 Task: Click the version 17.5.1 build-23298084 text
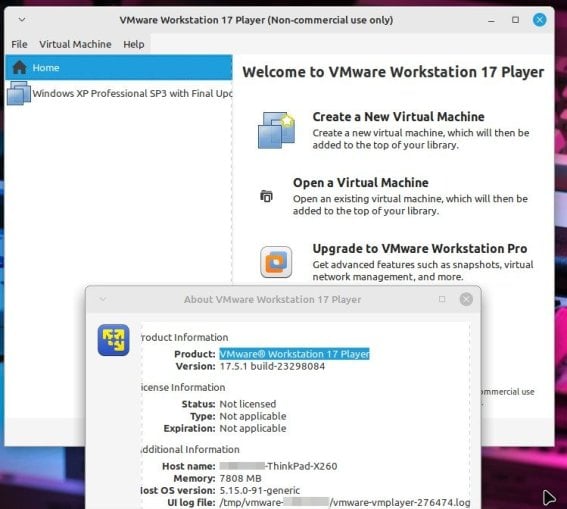tap(272, 366)
